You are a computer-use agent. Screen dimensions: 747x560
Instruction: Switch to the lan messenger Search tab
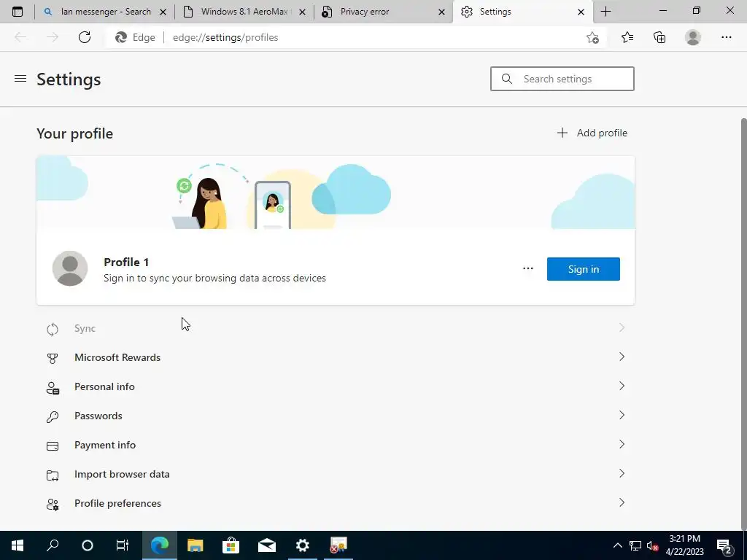[105, 12]
